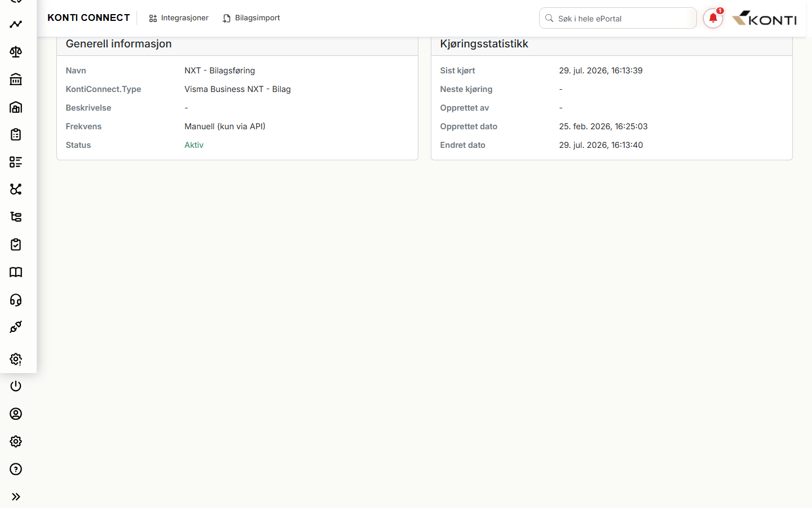Click the search magnifier icon
The width and height of the screenshot is (812, 508).
click(x=549, y=18)
